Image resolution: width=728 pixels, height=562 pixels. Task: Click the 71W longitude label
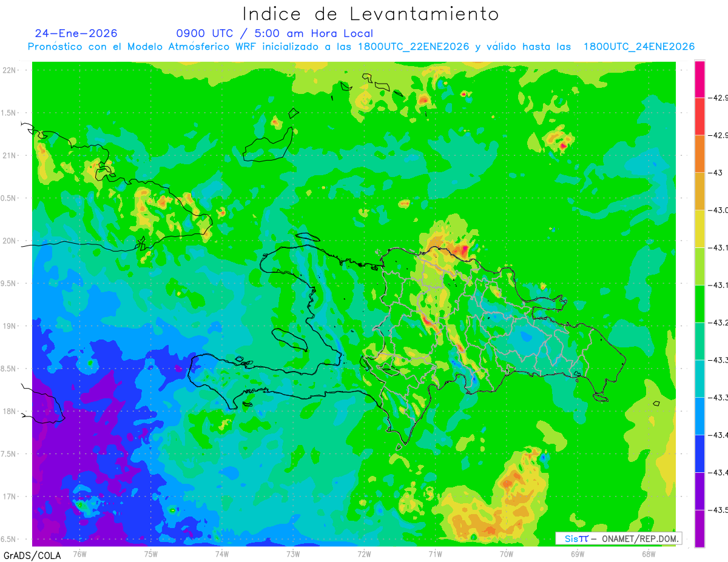pyautogui.click(x=435, y=554)
